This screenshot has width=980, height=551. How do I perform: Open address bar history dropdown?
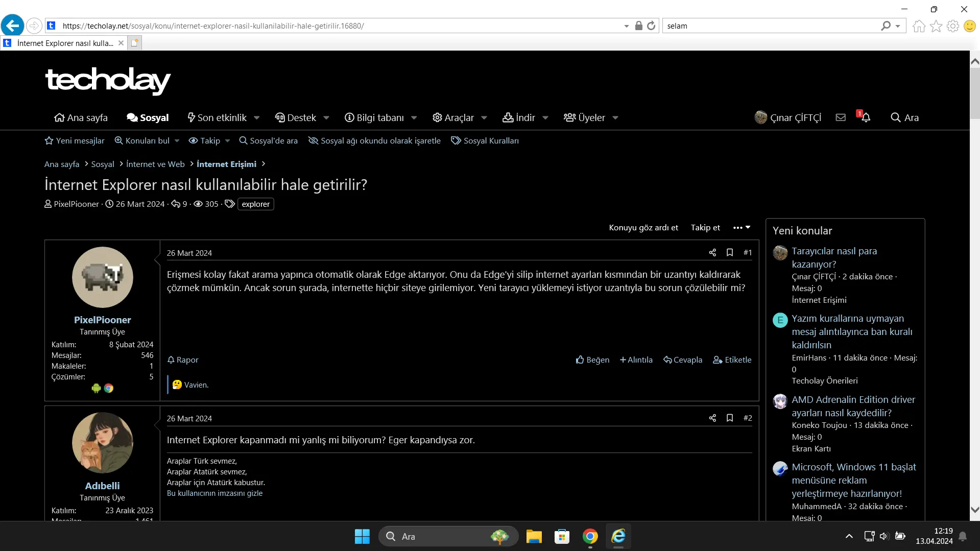[x=627, y=26]
